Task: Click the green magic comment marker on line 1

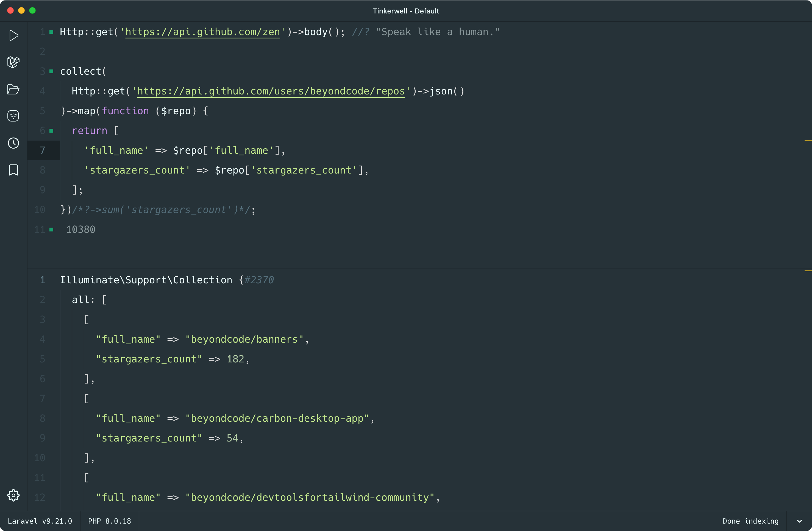Action: pyautogui.click(x=52, y=32)
